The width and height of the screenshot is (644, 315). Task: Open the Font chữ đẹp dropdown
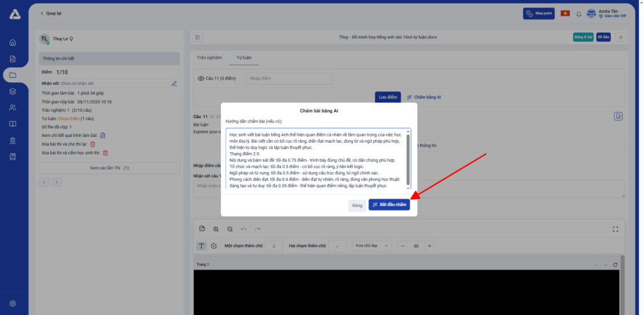370,245
